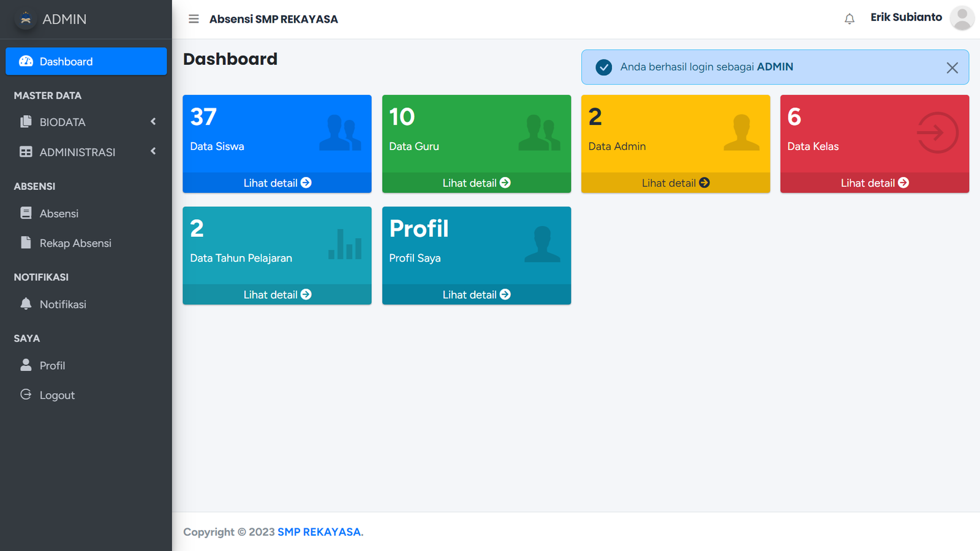Click the notification bell icon in header

pyautogui.click(x=849, y=19)
